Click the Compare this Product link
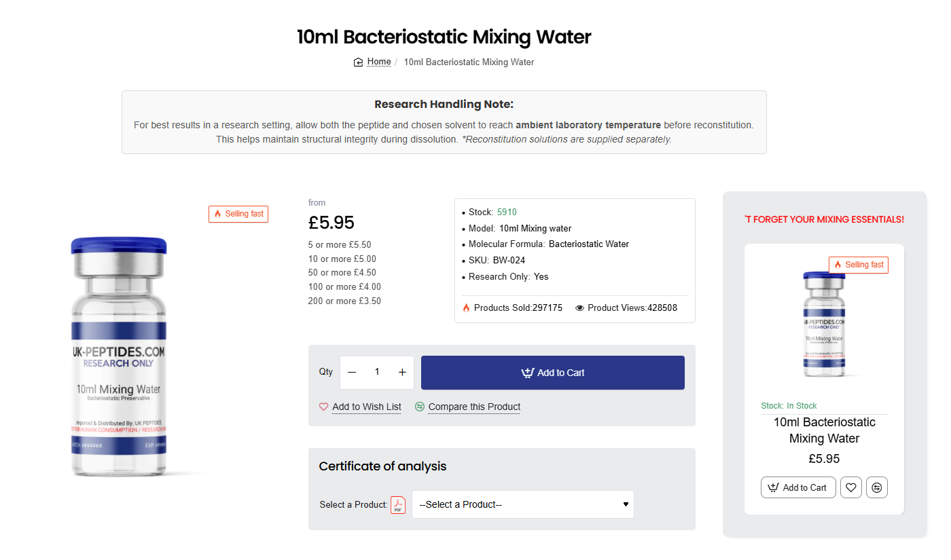The height and width of the screenshot is (560, 951). (474, 407)
